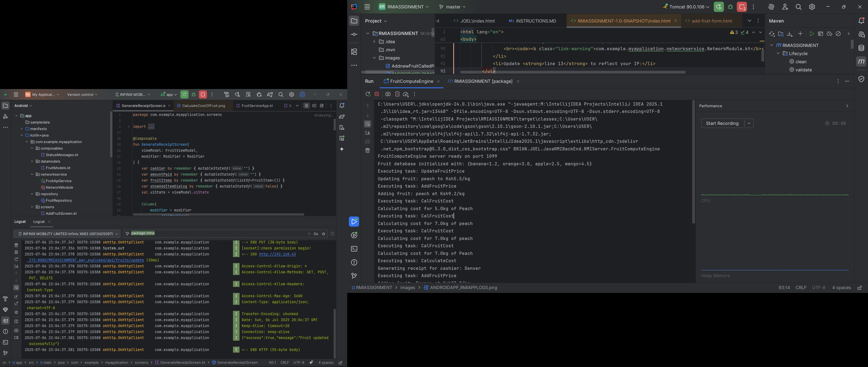Open Version control menu in Android Studio

coord(82,95)
